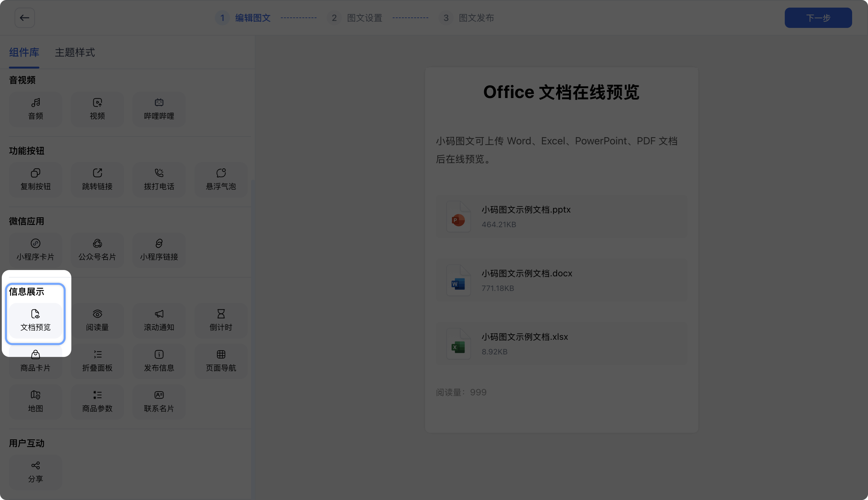Image resolution: width=868 pixels, height=500 pixels.
Task: Switch to the 组件库 tab
Action: coord(24,52)
